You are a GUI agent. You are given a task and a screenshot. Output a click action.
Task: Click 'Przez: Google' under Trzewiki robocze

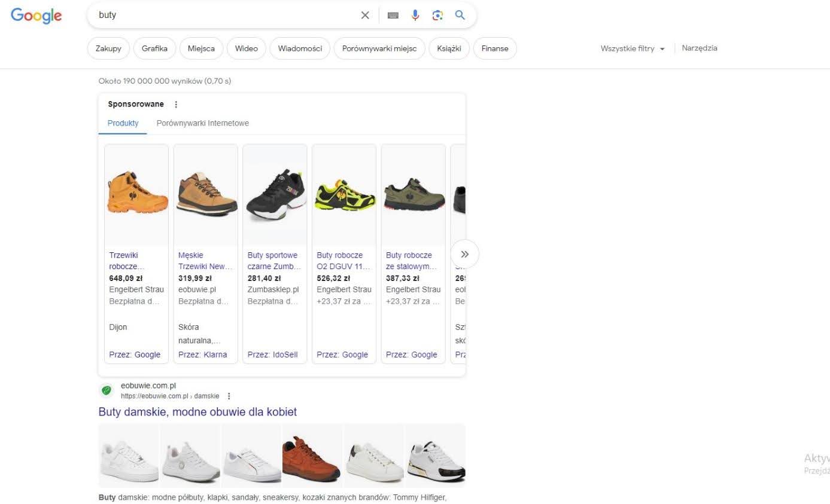point(135,355)
